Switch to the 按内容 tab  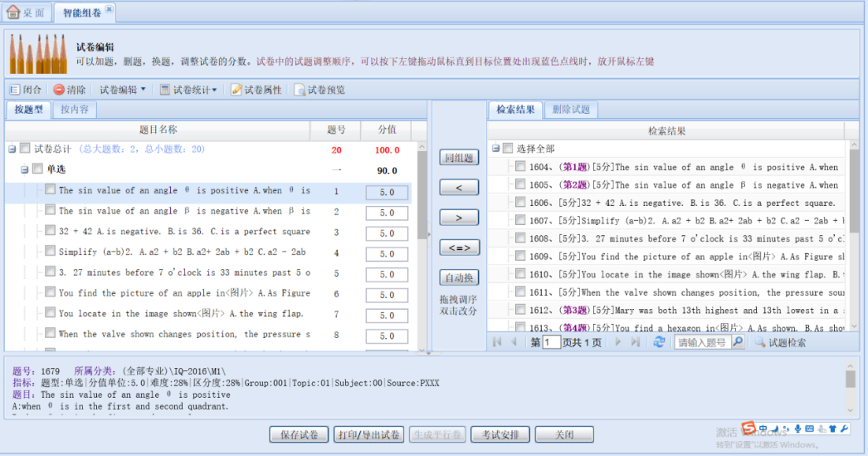click(x=75, y=110)
